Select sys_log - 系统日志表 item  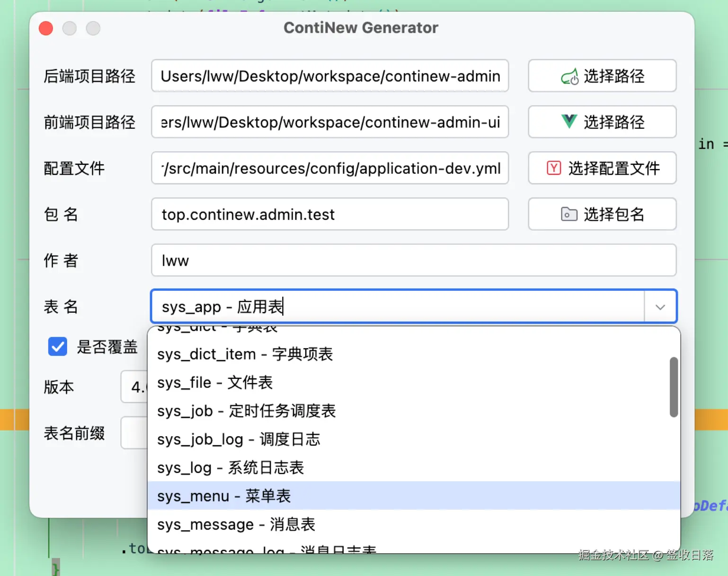[231, 468]
